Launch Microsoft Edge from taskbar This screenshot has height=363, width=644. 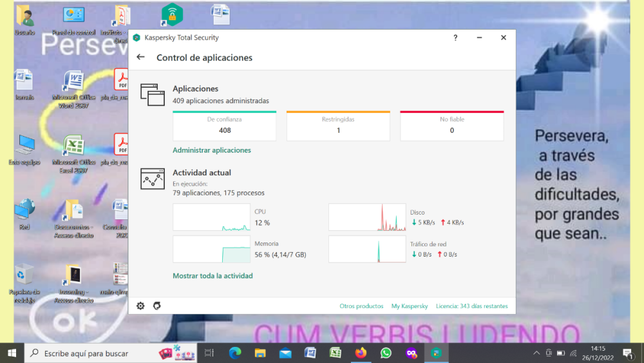(x=235, y=353)
